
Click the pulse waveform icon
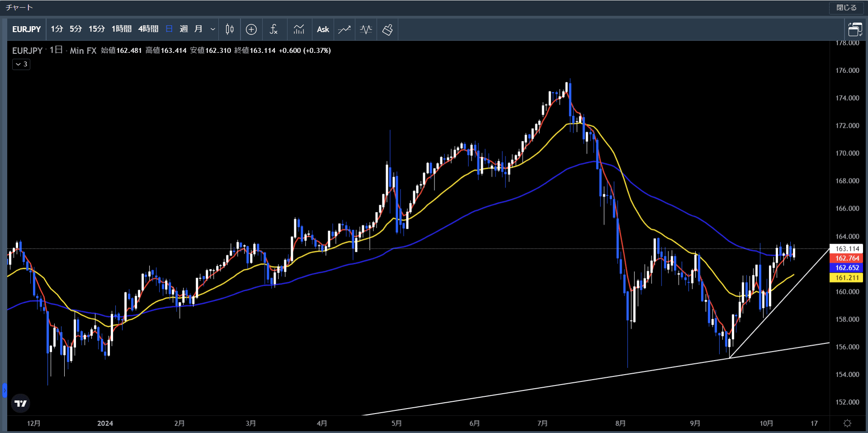click(366, 29)
